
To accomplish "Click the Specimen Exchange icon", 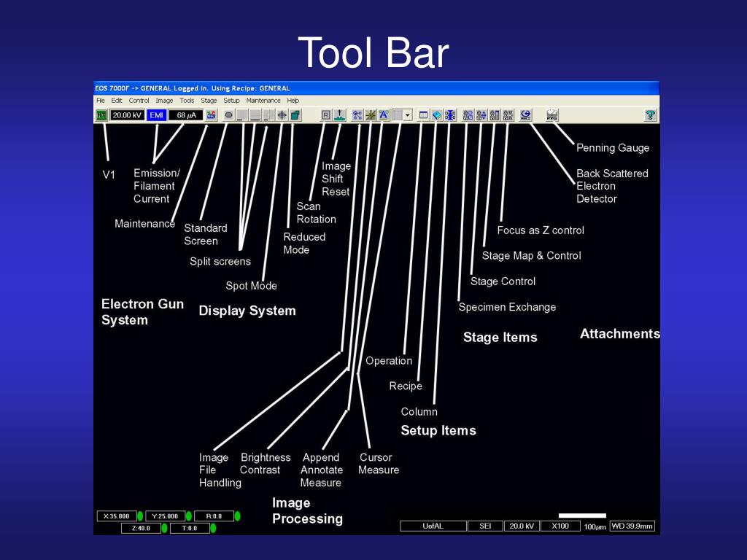I will [468, 115].
